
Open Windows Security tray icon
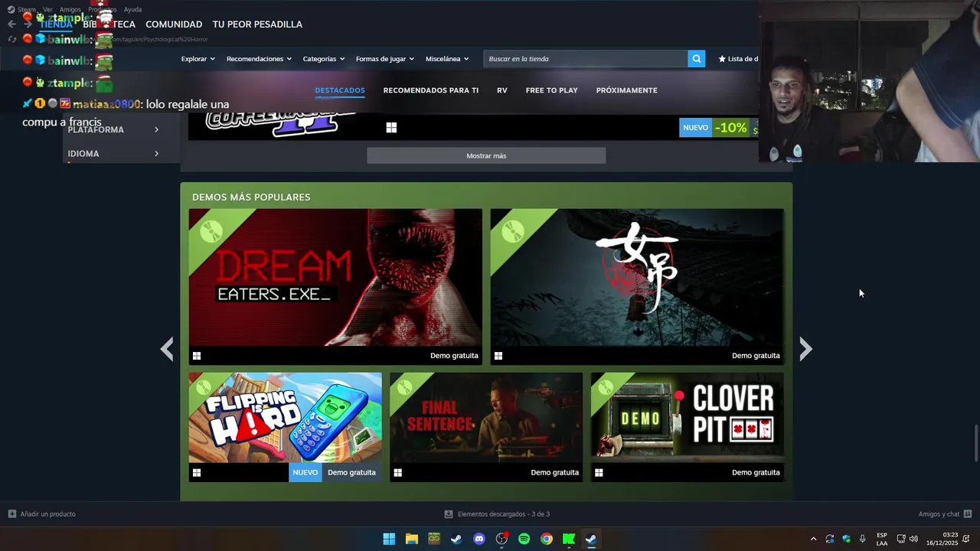846,539
